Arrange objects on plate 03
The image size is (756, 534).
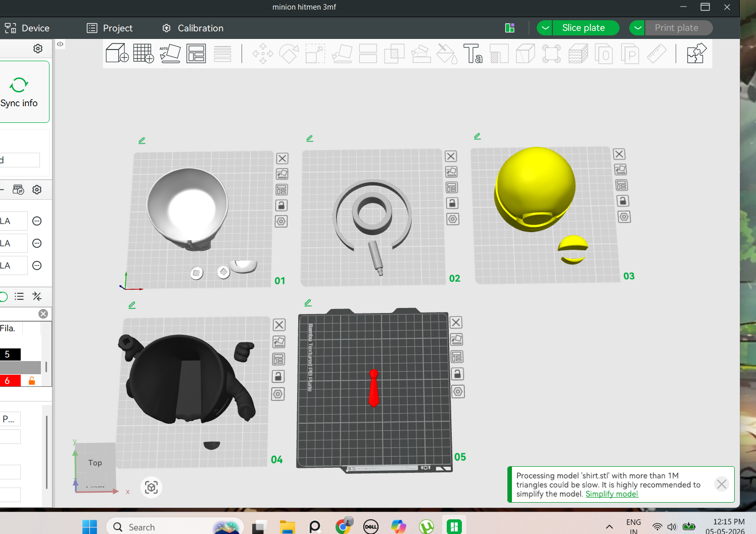tap(622, 185)
